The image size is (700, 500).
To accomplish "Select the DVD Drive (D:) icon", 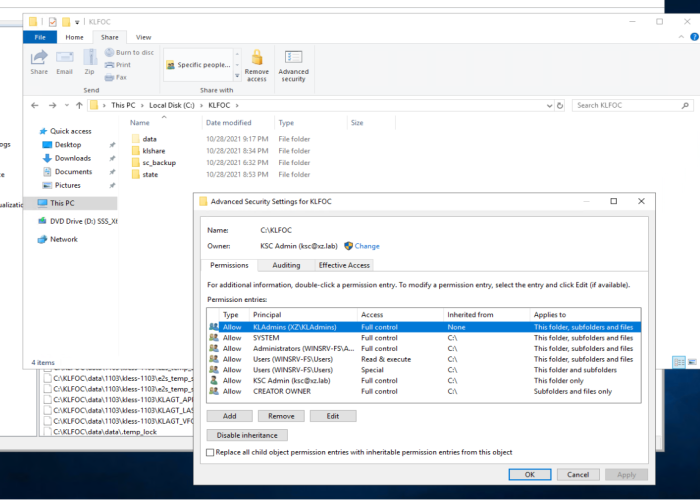I will pos(42,221).
